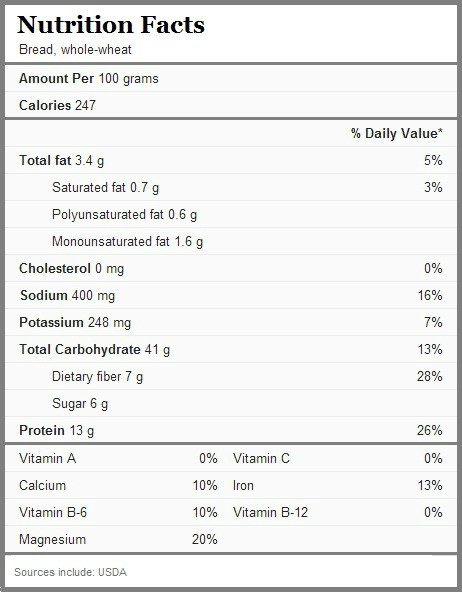Screen dimensions: 462x594
Task: Click the Sodium 400 mg row
Action: [x=231, y=295]
